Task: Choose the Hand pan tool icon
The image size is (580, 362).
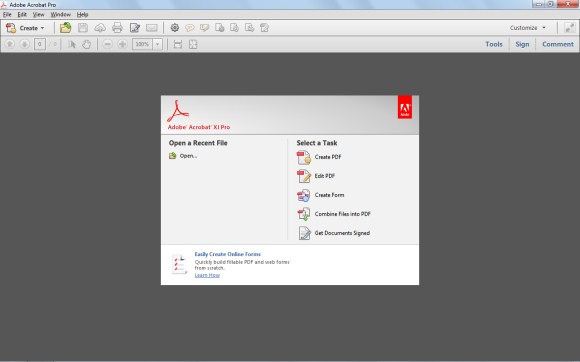Action: tap(87, 44)
